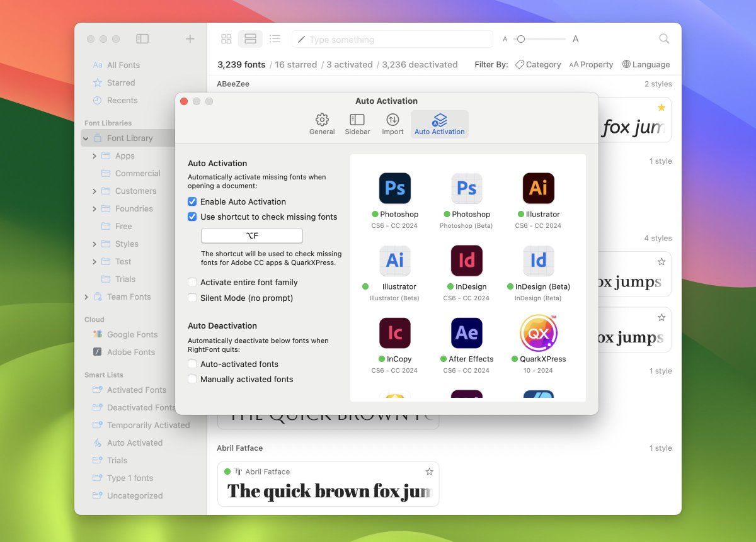The height and width of the screenshot is (542, 756).
Task: Select the Illustrator CS6 - CC 2024 icon
Action: coord(539,188)
